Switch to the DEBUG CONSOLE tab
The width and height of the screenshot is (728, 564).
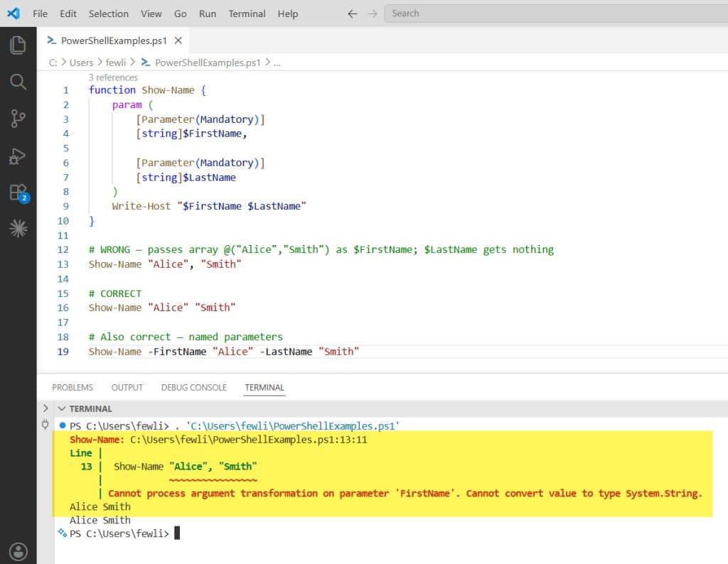click(x=193, y=387)
